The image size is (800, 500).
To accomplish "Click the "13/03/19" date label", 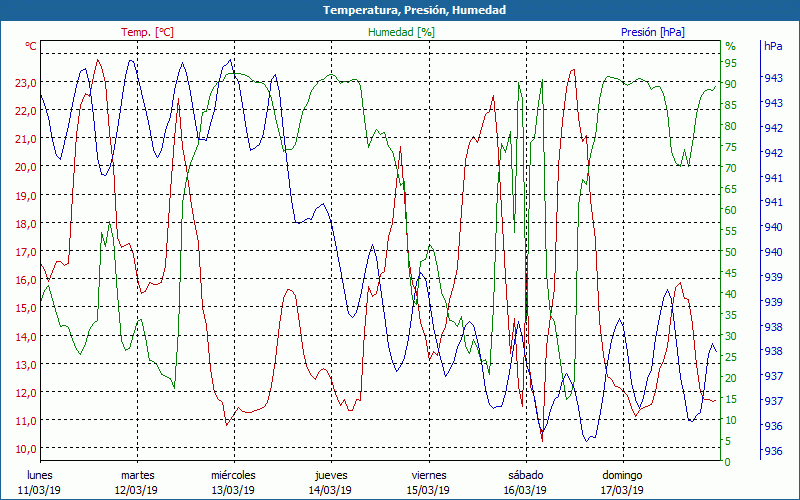I will coord(233,490).
